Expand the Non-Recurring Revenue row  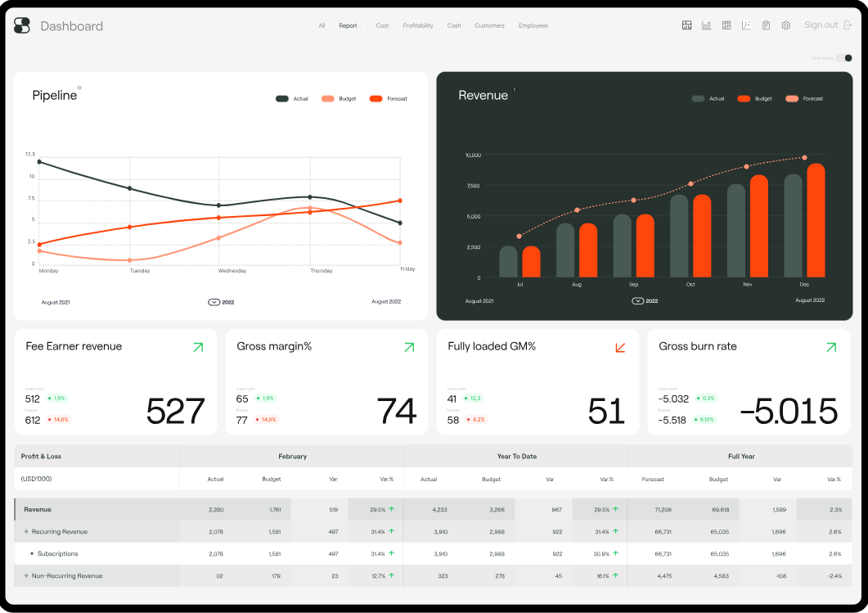coord(25,575)
